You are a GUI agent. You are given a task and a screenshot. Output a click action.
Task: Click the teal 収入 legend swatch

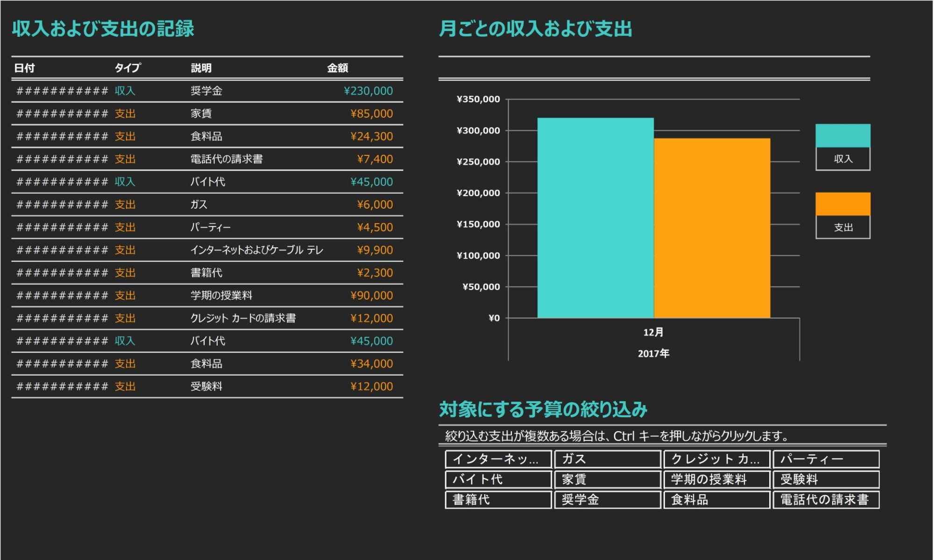pos(842,136)
